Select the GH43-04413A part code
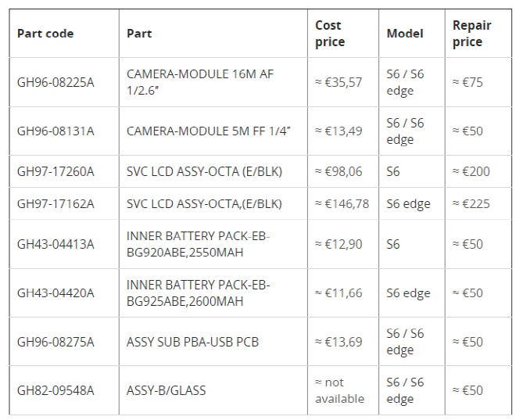Screen dimensions: 516x420 tap(56, 245)
